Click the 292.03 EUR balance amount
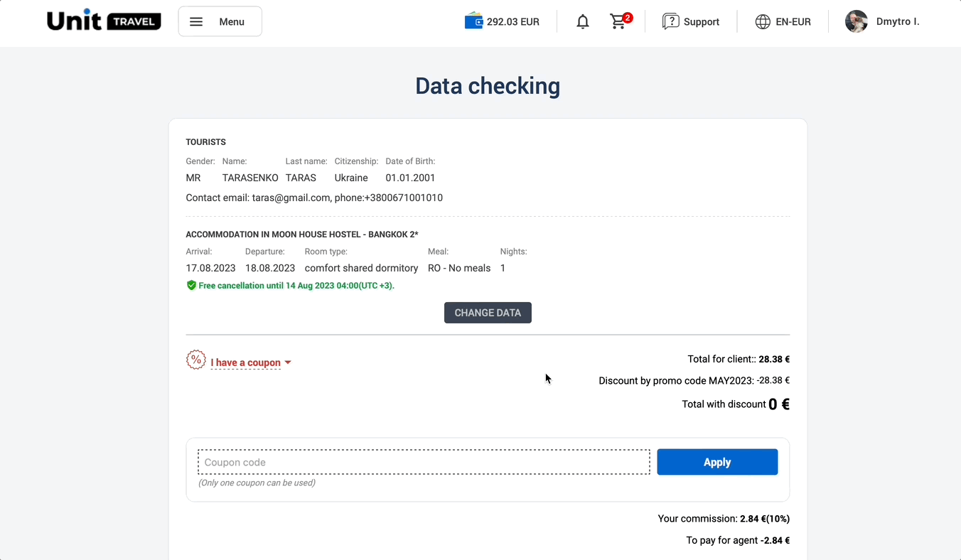Screen dimensions: 961x560 click(512, 22)
